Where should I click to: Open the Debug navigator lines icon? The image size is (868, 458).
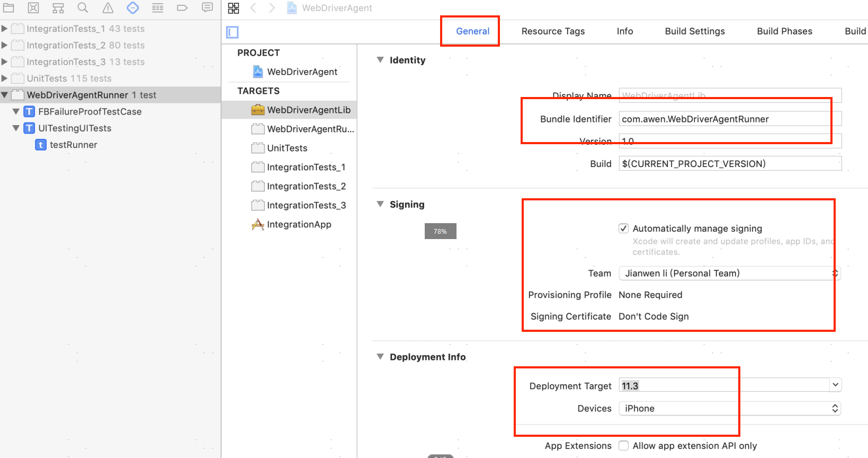(x=157, y=7)
